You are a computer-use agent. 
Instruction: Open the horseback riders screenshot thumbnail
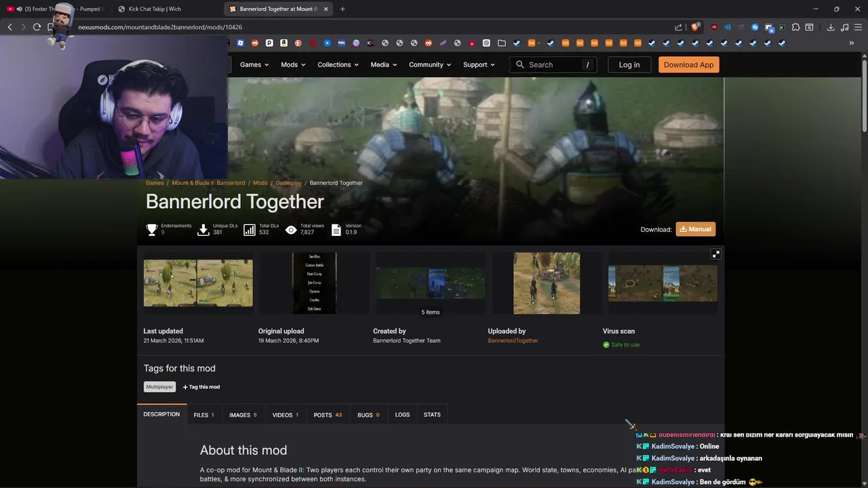pyautogui.click(x=547, y=283)
